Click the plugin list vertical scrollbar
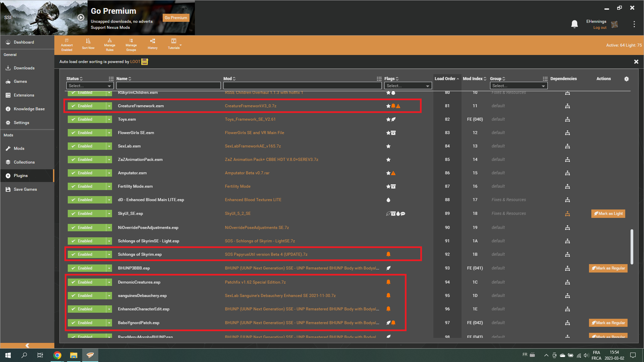The height and width of the screenshot is (362, 644). pyautogui.click(x=632, y=247)
